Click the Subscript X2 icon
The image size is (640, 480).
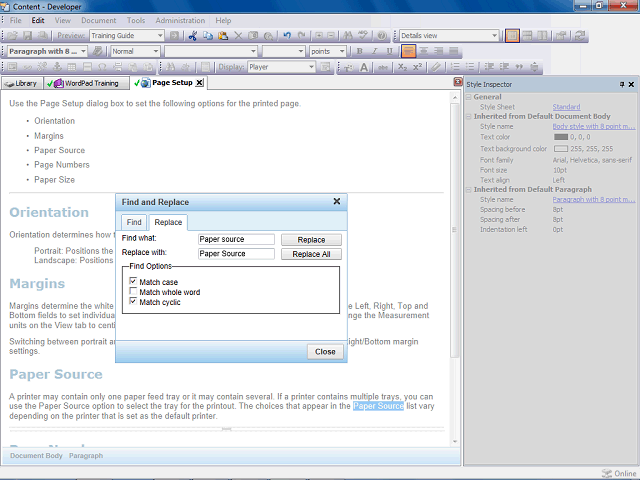coord(402,67)
